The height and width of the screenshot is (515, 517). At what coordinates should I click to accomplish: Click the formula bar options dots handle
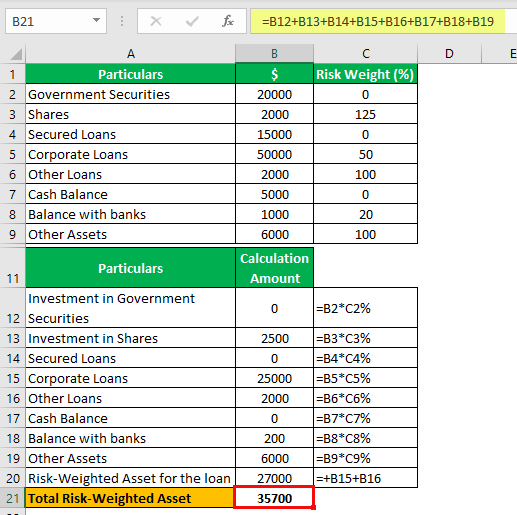[122, 21]
